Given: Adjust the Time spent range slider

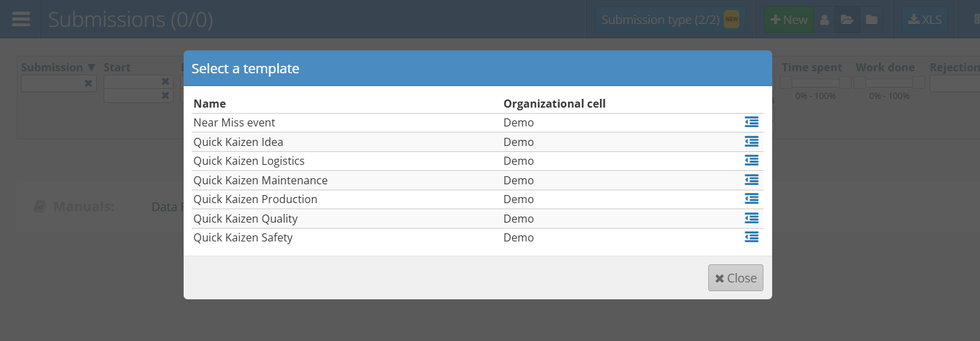Looking at the screenshot, I should tap(815, 83).
